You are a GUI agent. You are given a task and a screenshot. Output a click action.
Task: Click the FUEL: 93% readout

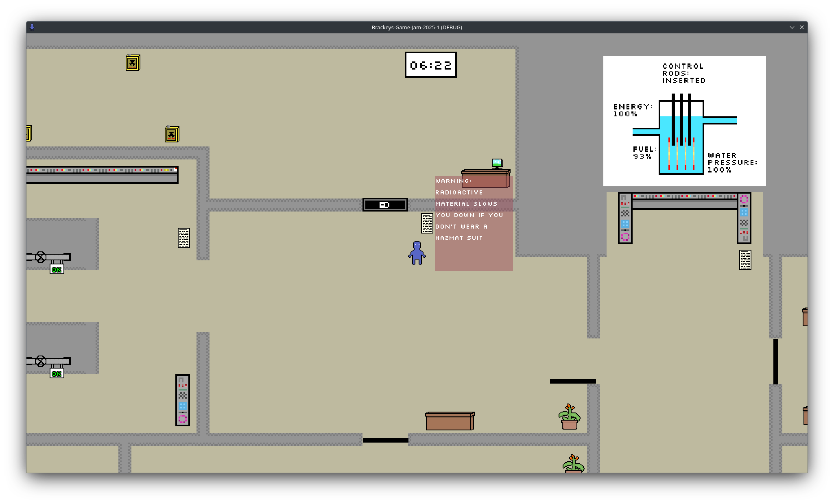click(645, 153)
